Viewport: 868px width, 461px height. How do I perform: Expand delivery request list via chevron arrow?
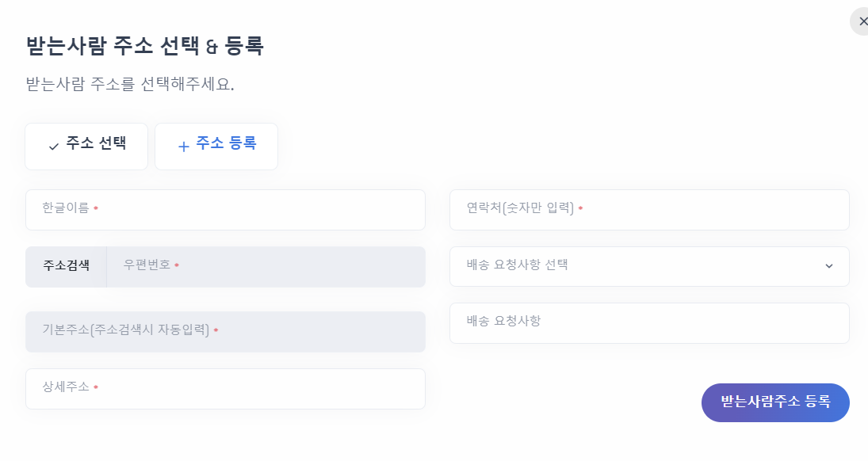pos(829,266)
